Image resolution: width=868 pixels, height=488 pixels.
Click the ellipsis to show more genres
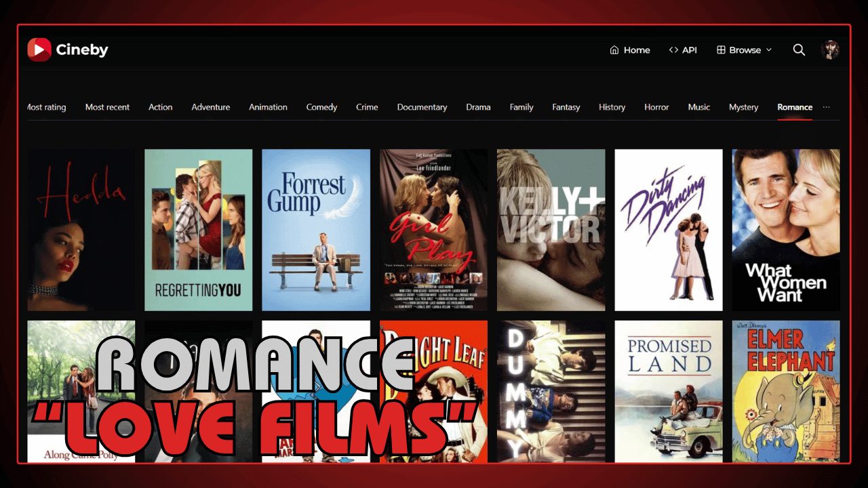click(826, 107)
